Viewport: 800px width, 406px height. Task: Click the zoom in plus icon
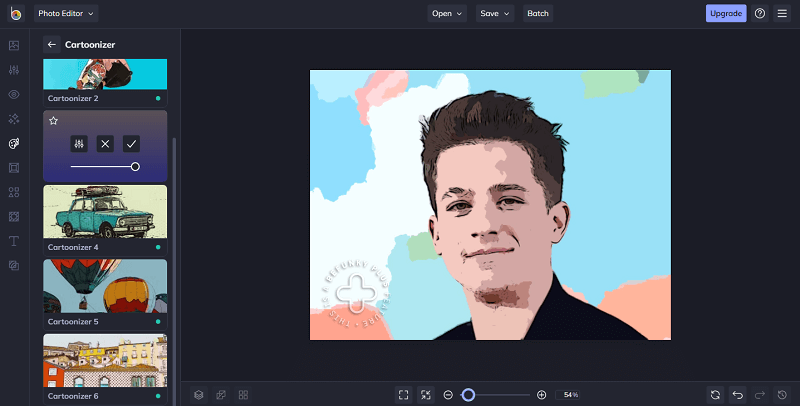[542, 395]
